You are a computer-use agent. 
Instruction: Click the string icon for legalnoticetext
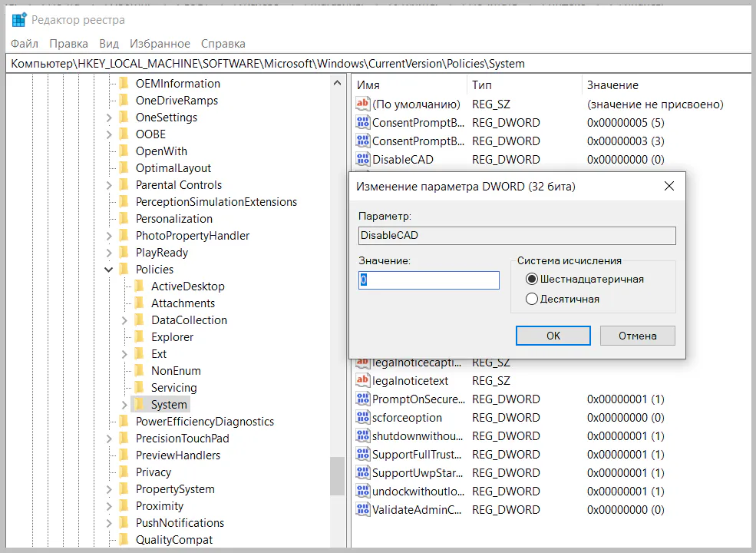[363, 381]
